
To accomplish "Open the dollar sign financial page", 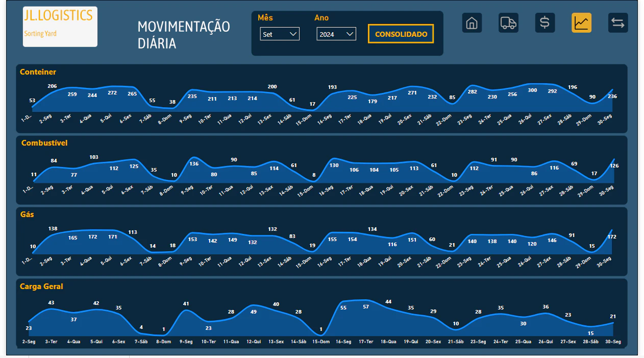I will click(x=544, y=23).
